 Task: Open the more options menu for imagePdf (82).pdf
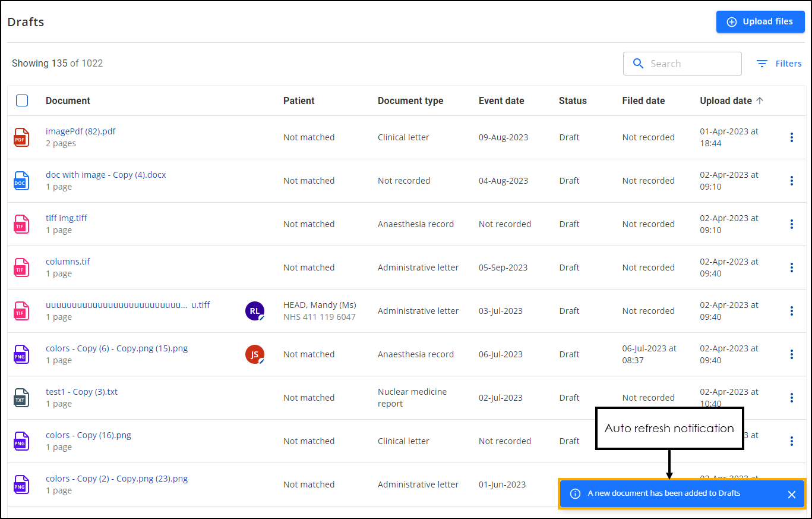tap(791, 137)
